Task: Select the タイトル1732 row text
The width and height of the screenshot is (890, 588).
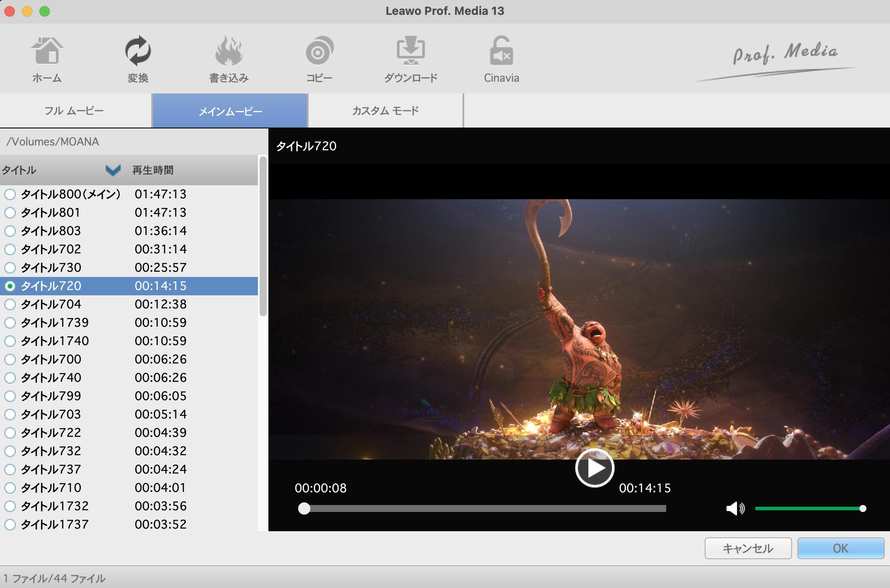Action: point(55,506)
